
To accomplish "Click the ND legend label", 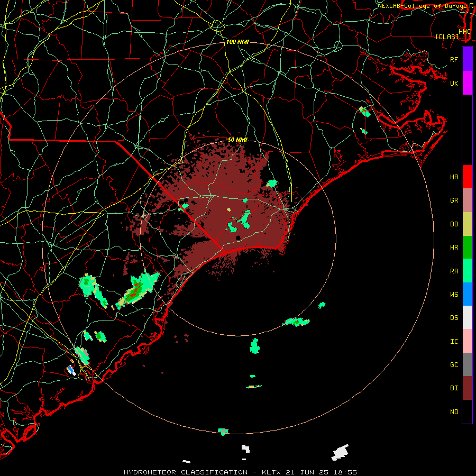I will 454,411.
